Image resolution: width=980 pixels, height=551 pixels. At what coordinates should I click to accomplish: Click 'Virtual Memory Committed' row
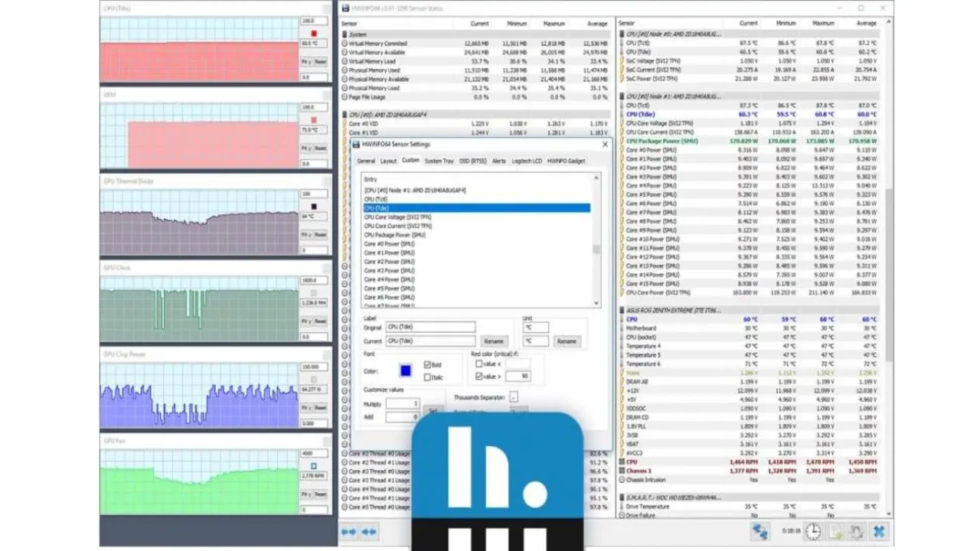tap(475, 44)
